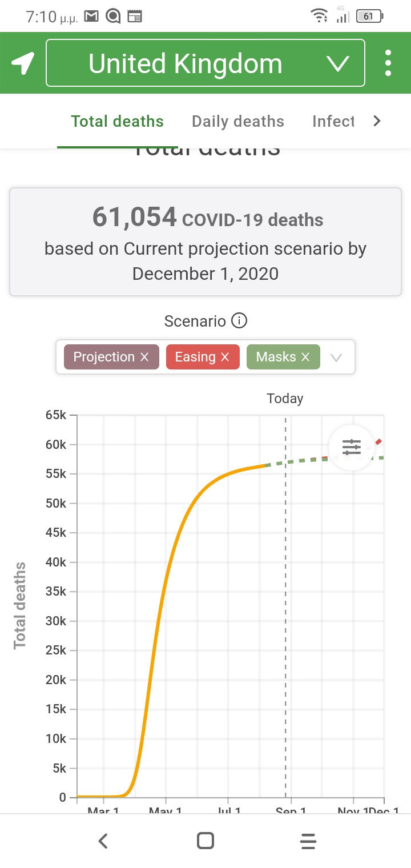Tap Android home navigation button
The image size is (411, 868).
tap(205, 841)
